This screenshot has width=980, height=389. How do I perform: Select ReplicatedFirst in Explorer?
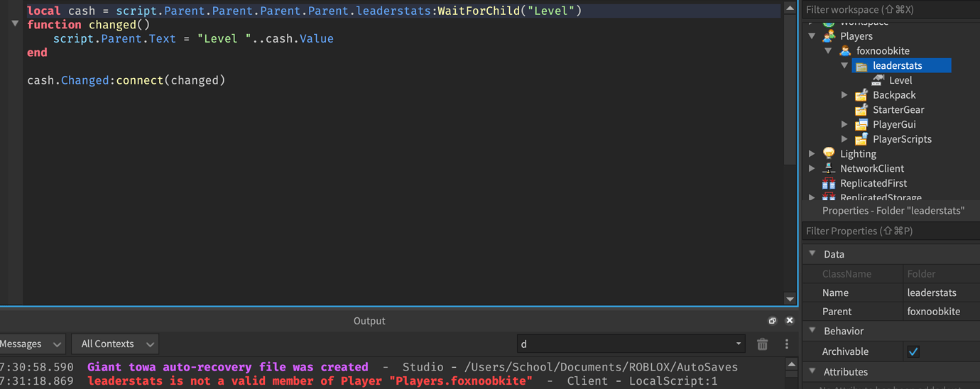pyautogui.click(x=873, y=183)
